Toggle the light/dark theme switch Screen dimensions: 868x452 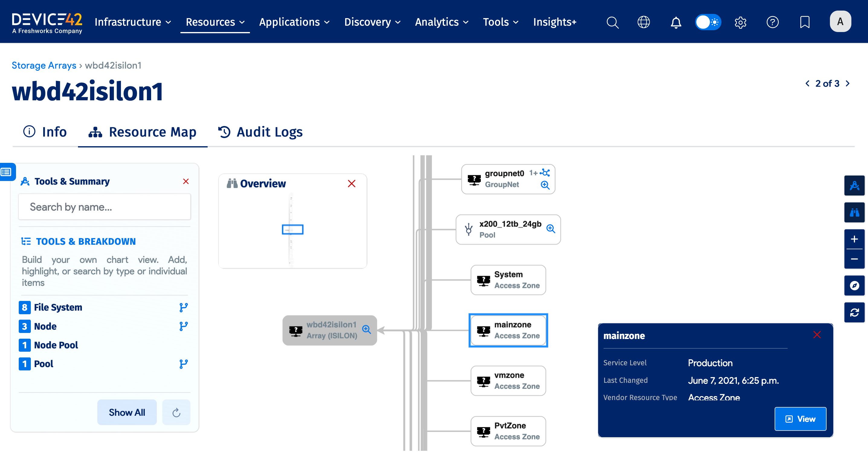(708, 22)
